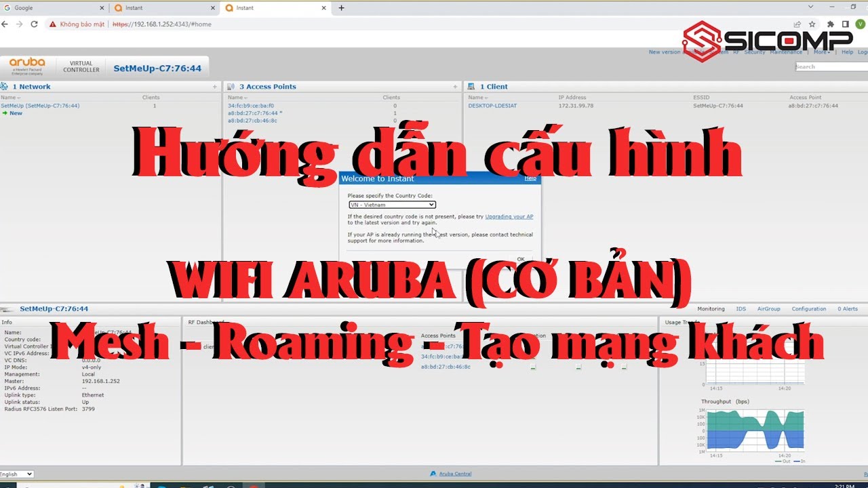
Task: Open the Country Code dropdown
Action: coord(392,205)
